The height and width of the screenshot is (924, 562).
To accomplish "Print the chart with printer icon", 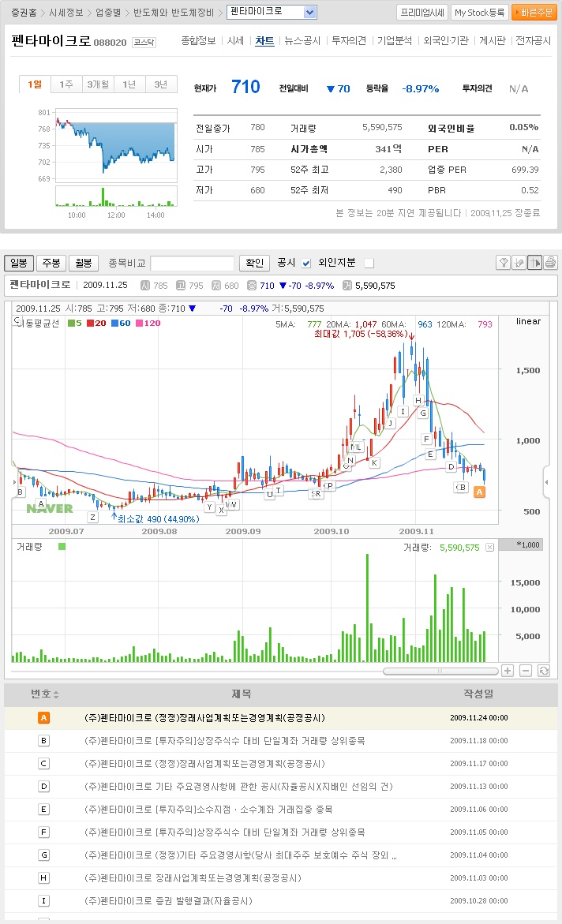I will [550, 263].
